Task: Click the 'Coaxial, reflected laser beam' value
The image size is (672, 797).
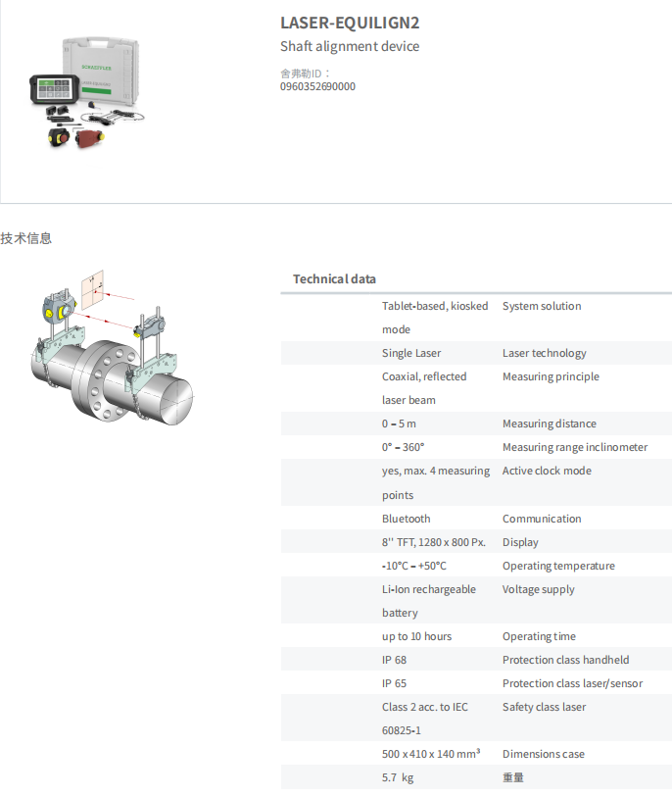Action: click(x=424, y=388)
